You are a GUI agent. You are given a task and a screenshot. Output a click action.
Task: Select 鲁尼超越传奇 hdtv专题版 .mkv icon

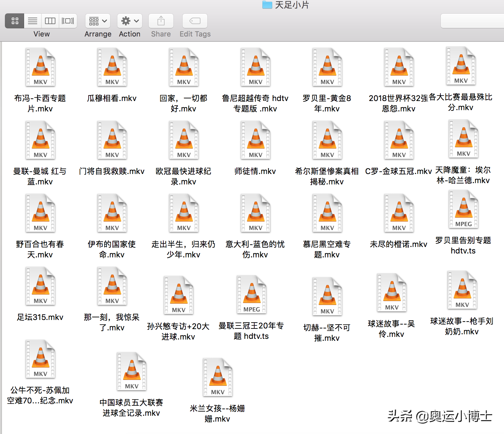tap(256, 67)
